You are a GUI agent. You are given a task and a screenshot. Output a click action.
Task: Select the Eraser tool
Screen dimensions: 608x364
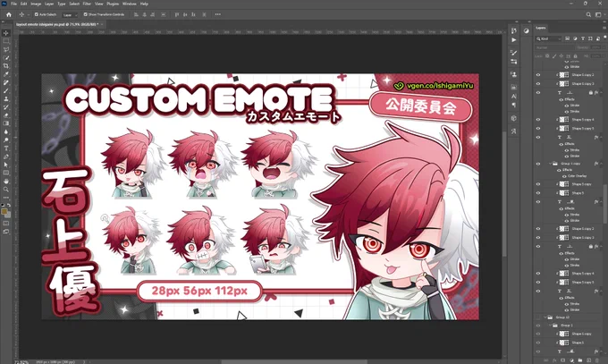tap(6, 115)
